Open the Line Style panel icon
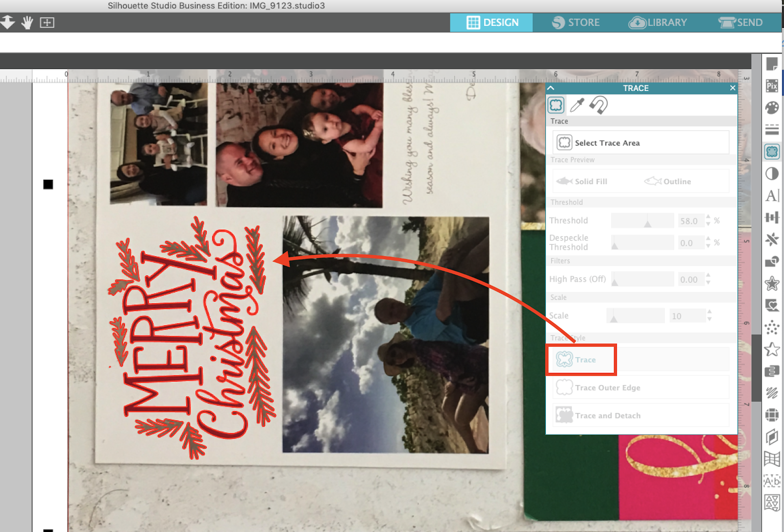 click(772, 130)
